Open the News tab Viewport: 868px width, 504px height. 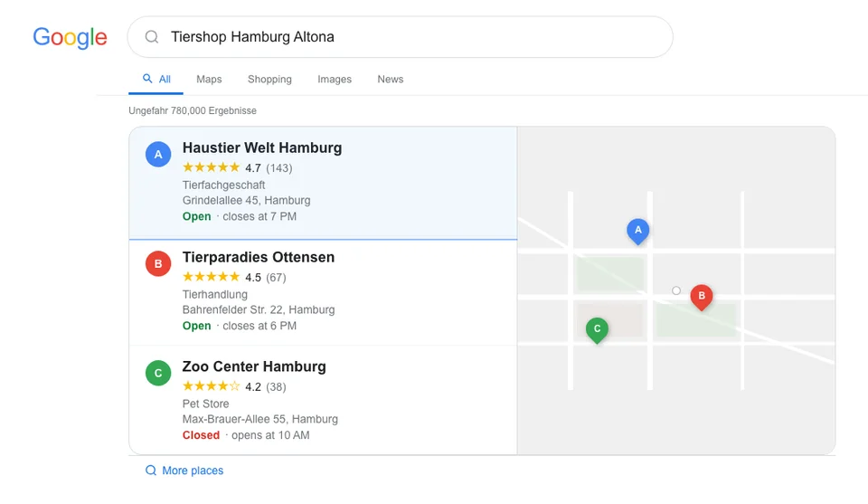point(391,80)
